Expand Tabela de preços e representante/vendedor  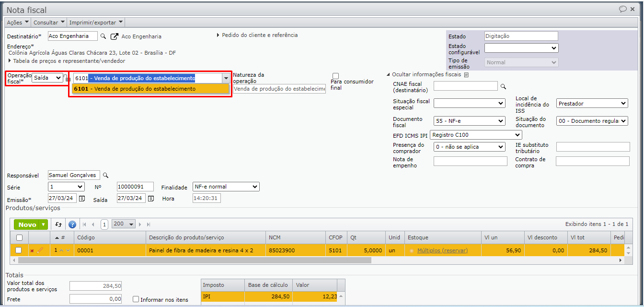pos(67,61)
